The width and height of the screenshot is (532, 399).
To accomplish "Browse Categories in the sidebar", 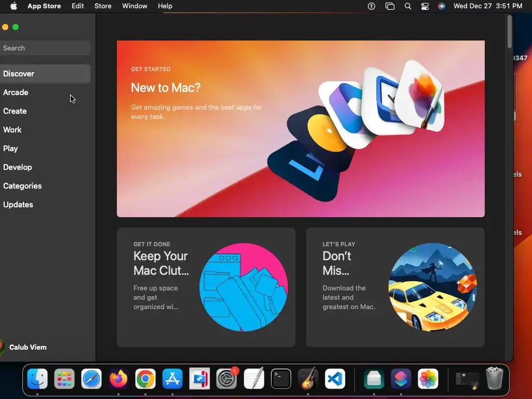I will tap(45, 185).
